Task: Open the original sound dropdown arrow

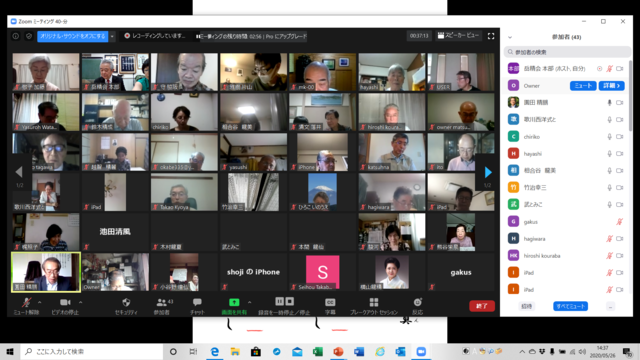Action: (112, 36)
